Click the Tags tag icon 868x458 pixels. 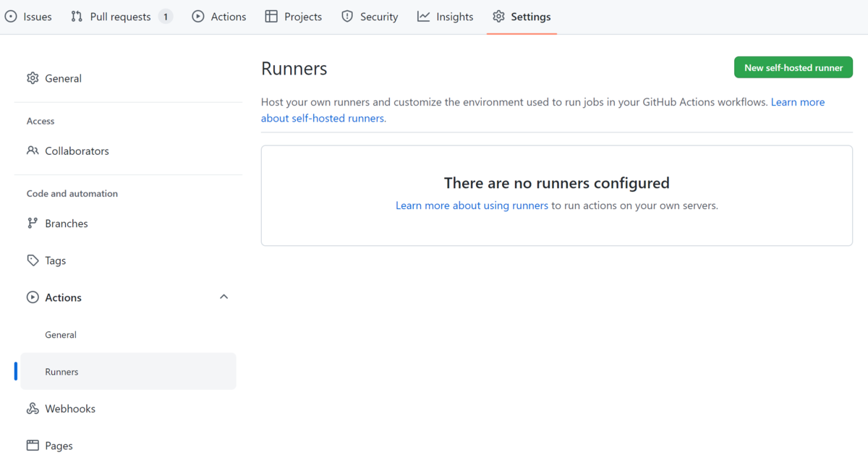(x=33, y=260)
